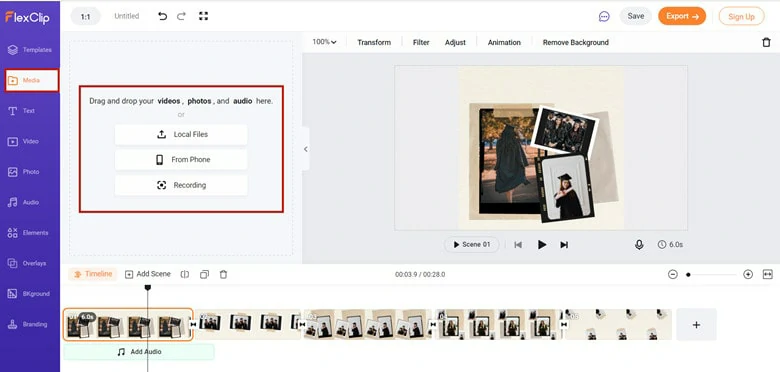Click the fullscreen preview icon

[x=203, y=16]
